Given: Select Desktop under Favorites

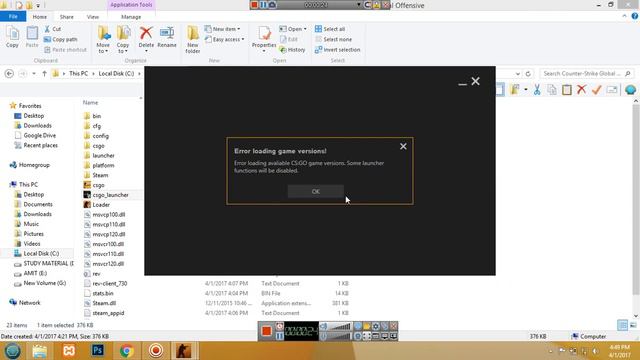Looking at the screenshot, I should 29,116.
